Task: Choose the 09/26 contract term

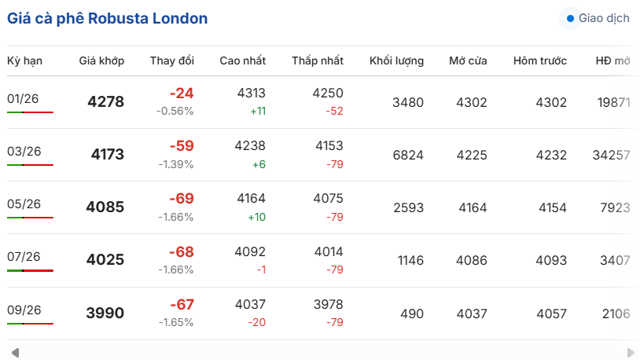Action: coord(23,309)
